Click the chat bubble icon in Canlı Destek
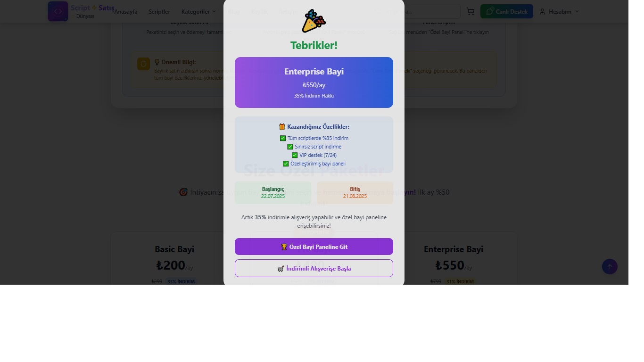The image size is (644, 362). [490, 11]
